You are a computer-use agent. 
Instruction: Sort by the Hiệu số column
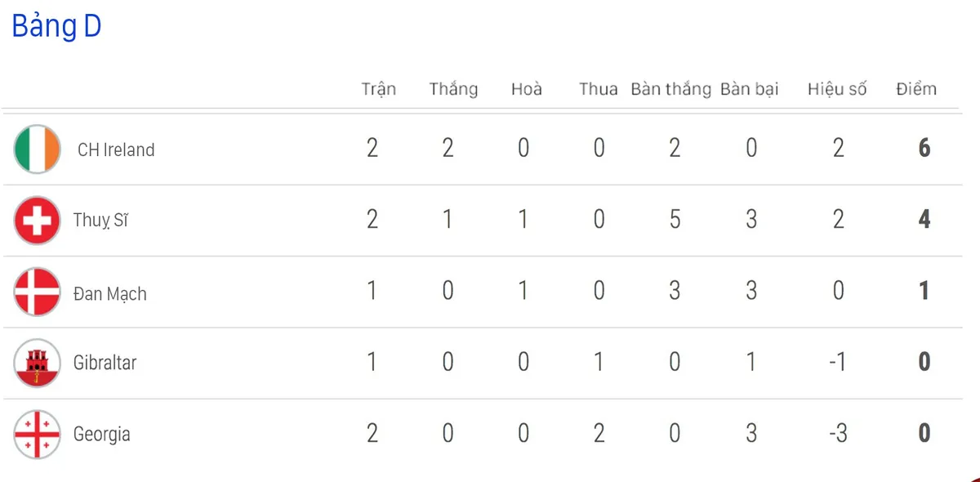[x=837, y=89]
